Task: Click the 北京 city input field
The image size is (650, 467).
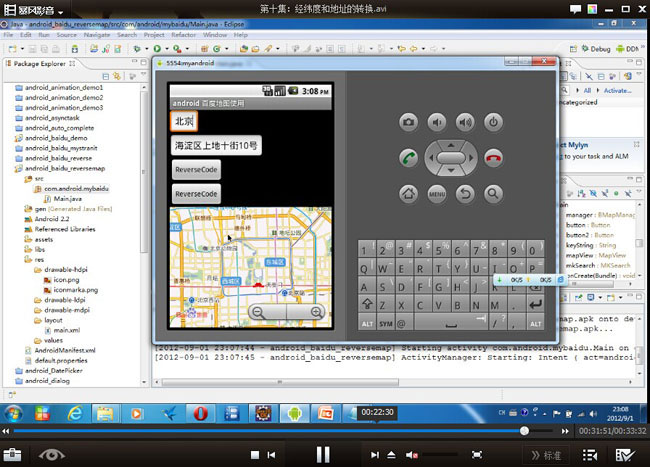Action: coord(184,121)
